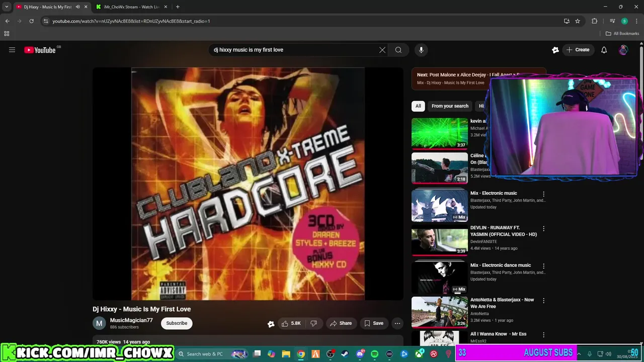Save the video to a playlist
Viewport: 644px width, 362px height.
click(x=374, y=323)
